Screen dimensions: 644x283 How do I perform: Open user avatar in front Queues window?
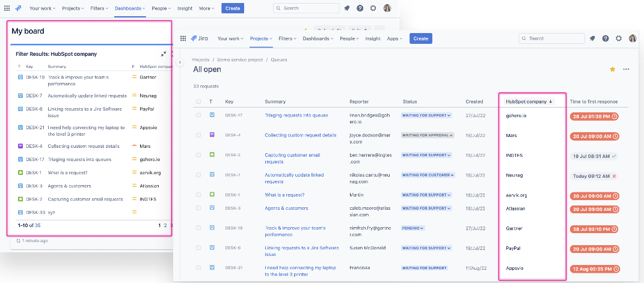[x=633, y=38]
